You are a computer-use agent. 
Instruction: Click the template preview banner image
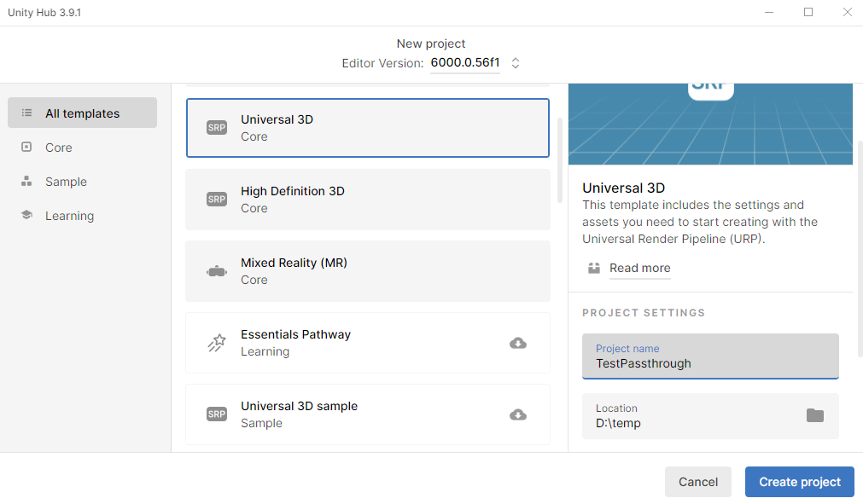tap(710, 125)
